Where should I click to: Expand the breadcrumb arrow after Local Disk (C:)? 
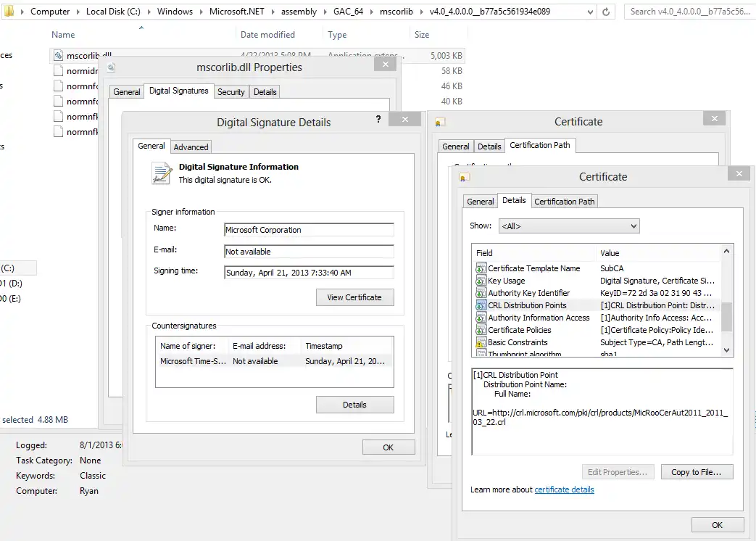point(149,12)
